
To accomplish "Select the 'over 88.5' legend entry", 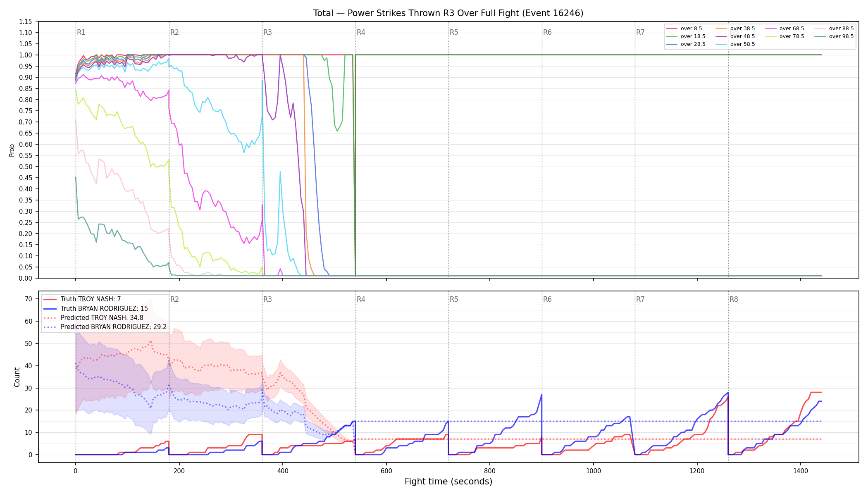I will pos(834,29).
